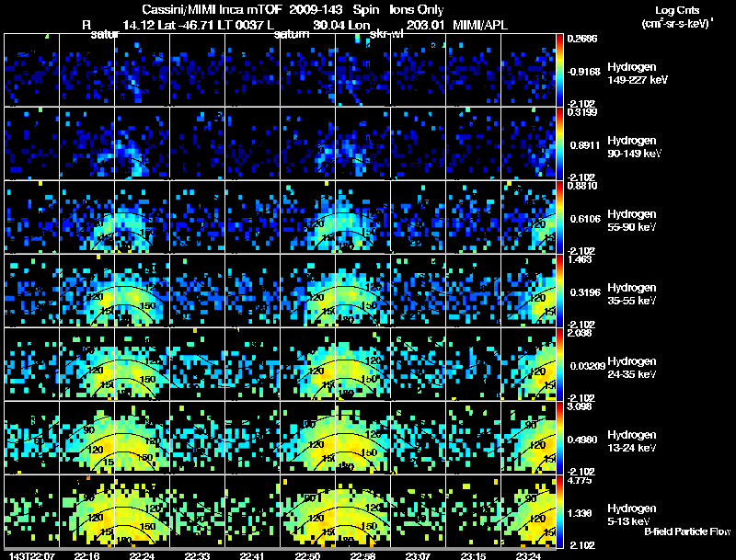Click the 'Ions Only' title text
The image size is (736, 560).
[417, 9]
